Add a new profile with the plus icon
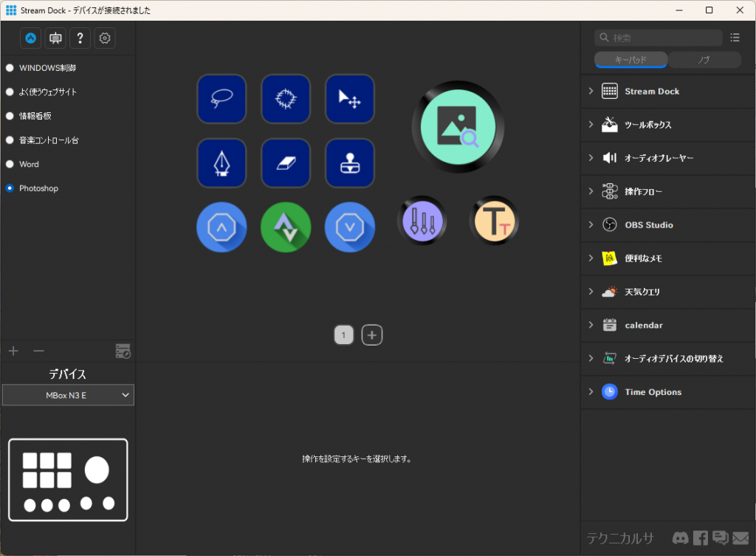 point(13,351)
